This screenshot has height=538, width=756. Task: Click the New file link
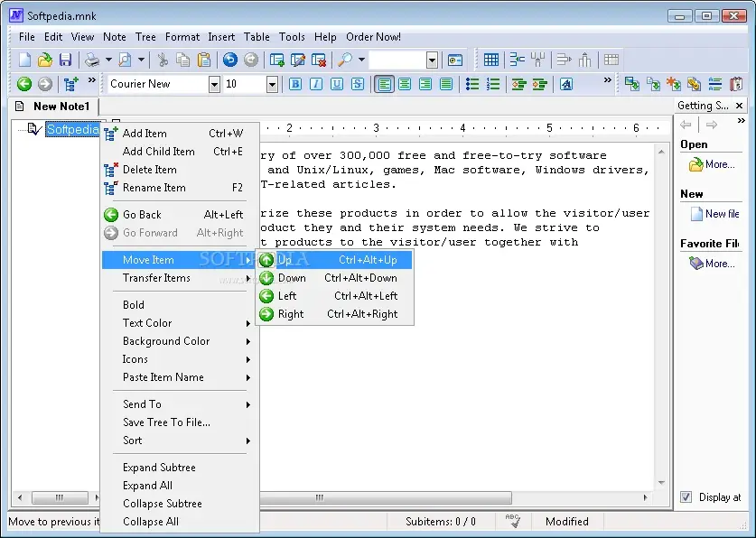[722, 213]
